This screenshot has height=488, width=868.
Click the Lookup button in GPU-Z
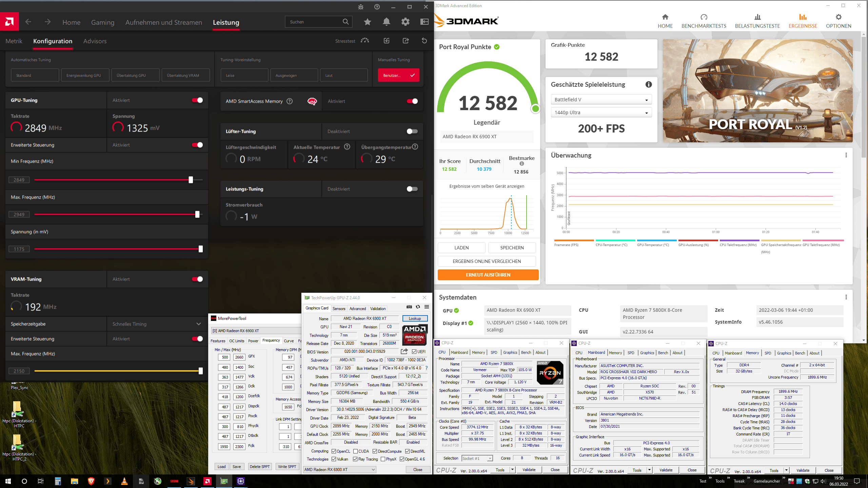click(x=415, y=318)
